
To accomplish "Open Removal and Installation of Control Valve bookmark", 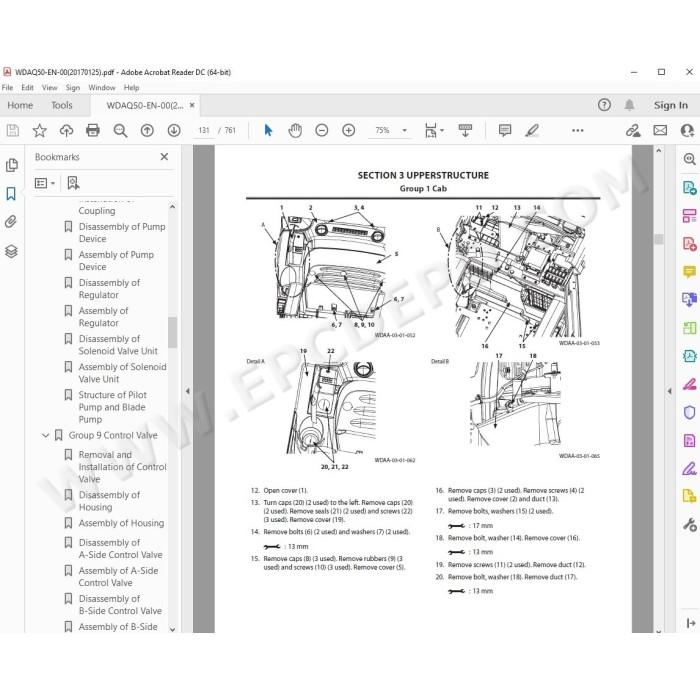I will 122,467.
